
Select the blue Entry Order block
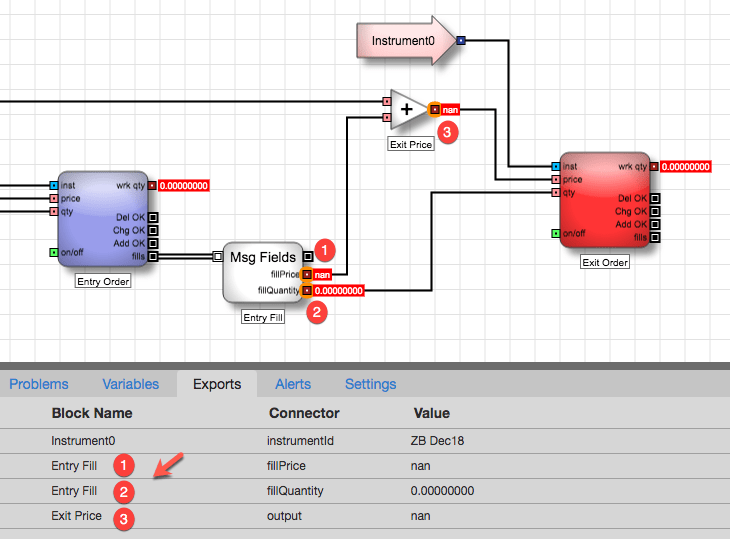coord(103,218)
